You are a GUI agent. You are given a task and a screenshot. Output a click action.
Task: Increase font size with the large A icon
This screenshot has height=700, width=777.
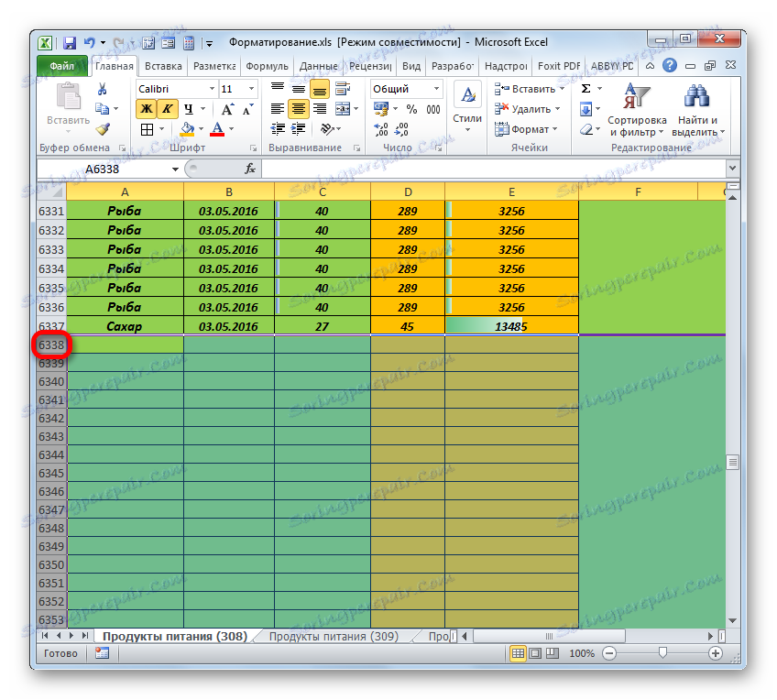click(x=227, y=109)
